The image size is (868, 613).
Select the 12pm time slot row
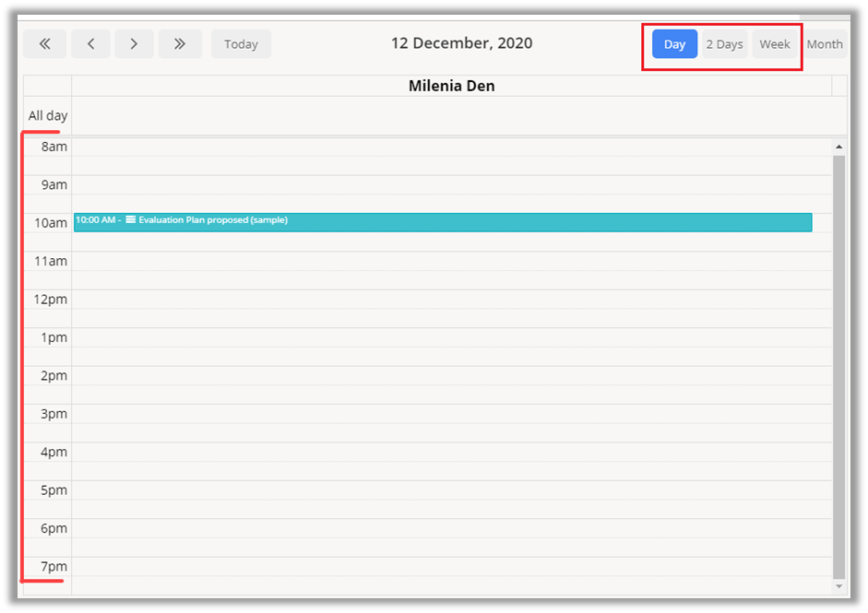click(451, 300)
